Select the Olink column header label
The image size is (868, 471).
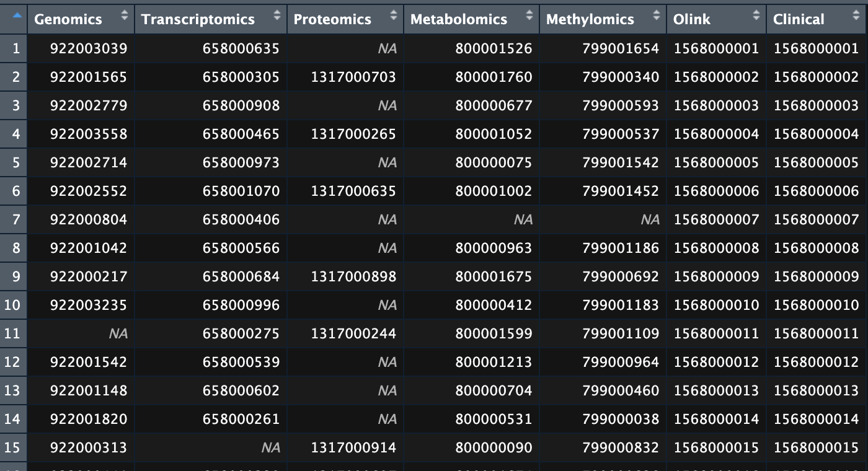(692, 19)
